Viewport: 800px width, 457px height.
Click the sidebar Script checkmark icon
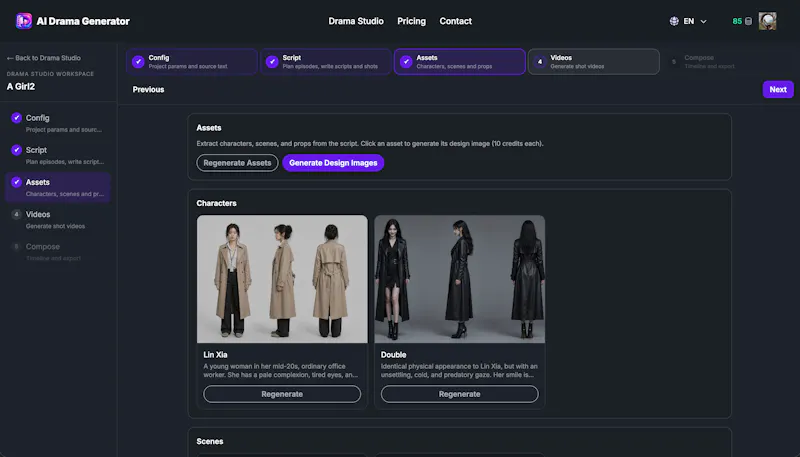point(16,150)
